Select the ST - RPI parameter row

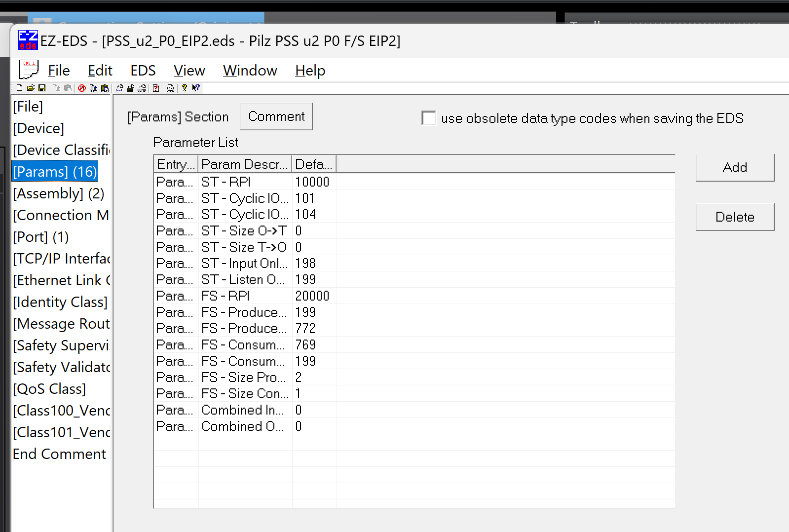[x=414, y=182]
